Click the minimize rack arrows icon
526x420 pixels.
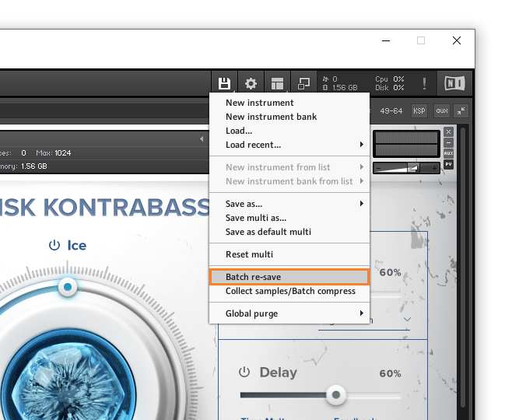tap(461, 111)
